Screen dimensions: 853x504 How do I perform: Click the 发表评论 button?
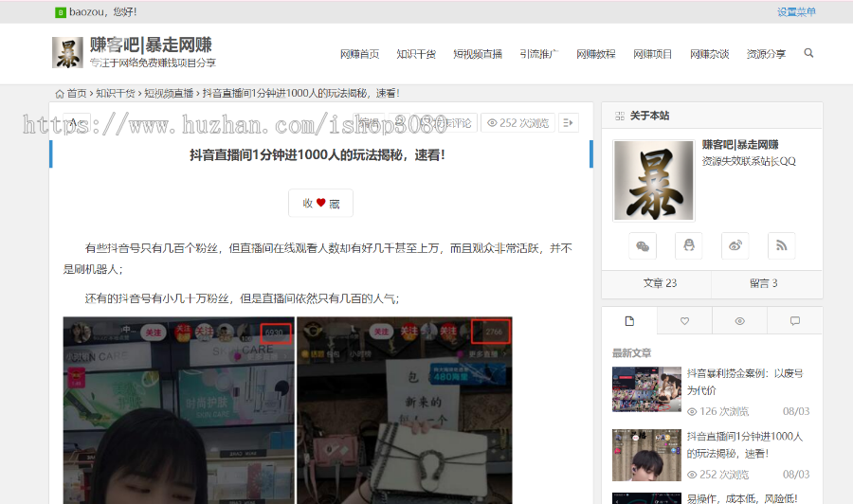pyautogui.click(x=445, y=123)
